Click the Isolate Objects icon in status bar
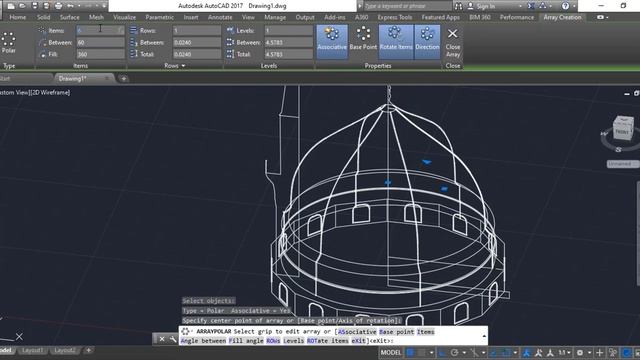 613,352
